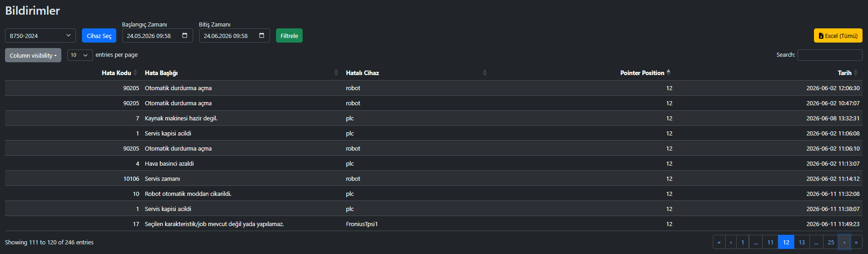Open the entries per page selector

tap(80, 55)
